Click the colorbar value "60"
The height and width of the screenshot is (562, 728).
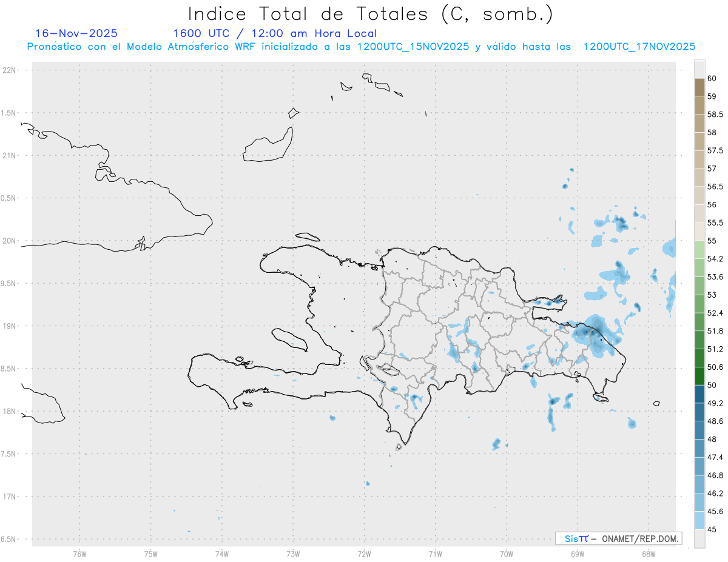click(712, 78)
